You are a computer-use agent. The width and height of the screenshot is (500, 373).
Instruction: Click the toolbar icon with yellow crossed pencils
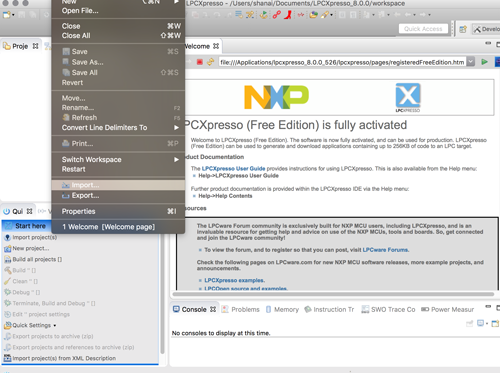pos(250,15)
